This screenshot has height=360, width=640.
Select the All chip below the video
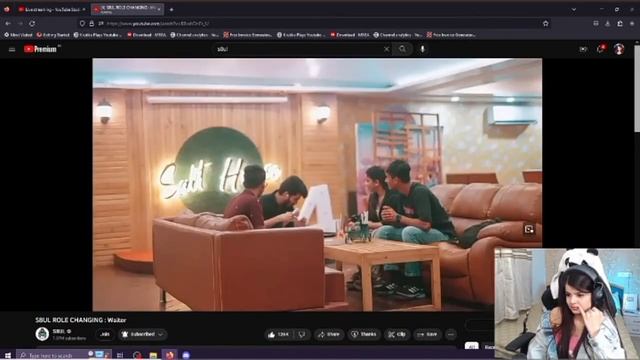pos(471,346)
